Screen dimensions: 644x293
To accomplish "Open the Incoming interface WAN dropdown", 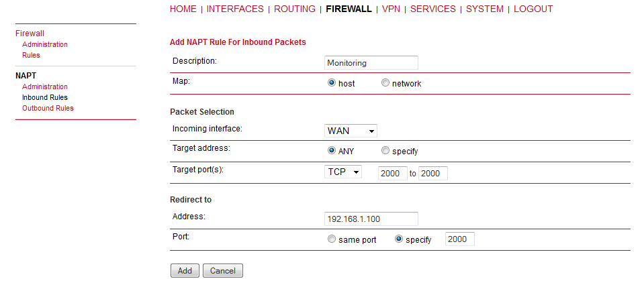I will [351, 131].
